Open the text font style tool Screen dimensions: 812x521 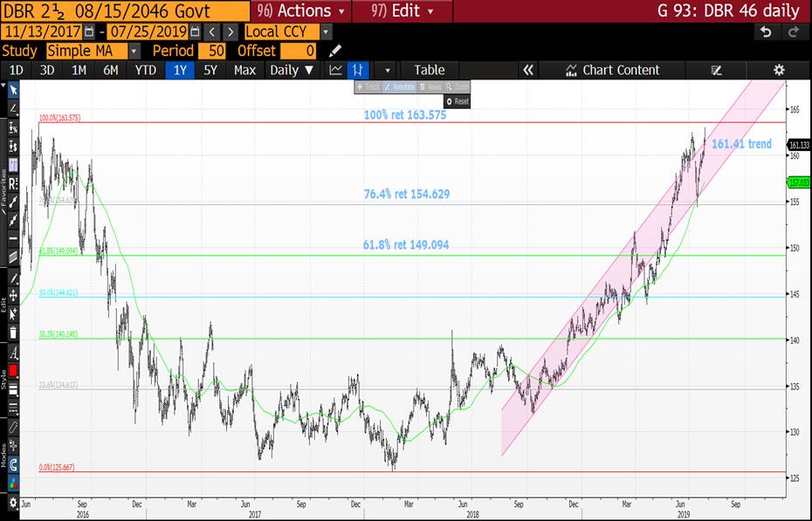(x=13, y=353)
